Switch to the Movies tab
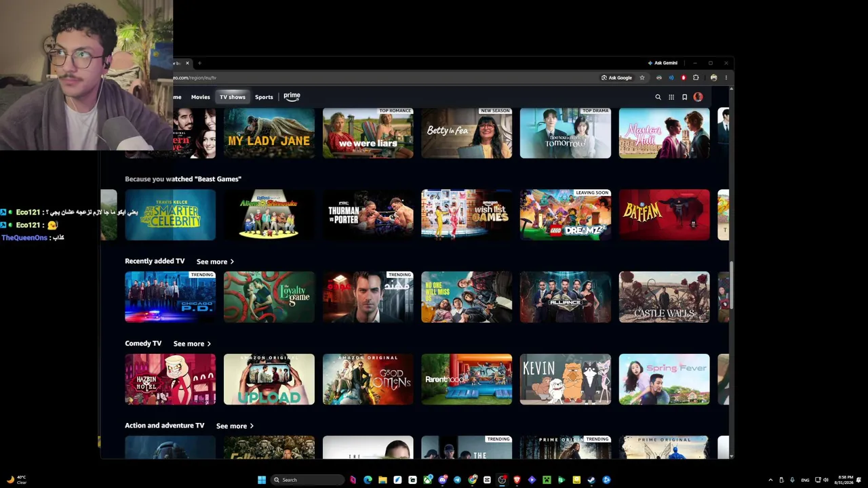The width and height of the screenshot is (868, 488). tap(201, 97)
